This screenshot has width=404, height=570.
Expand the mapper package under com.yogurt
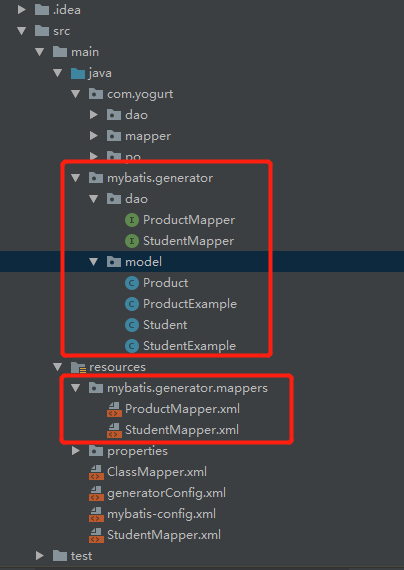coord(94,136)
